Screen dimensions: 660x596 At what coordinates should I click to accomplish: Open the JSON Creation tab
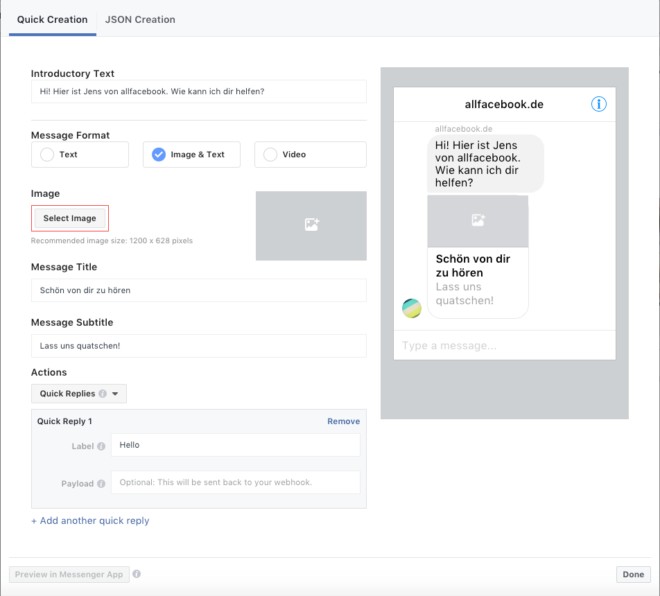tap(140, 20)
